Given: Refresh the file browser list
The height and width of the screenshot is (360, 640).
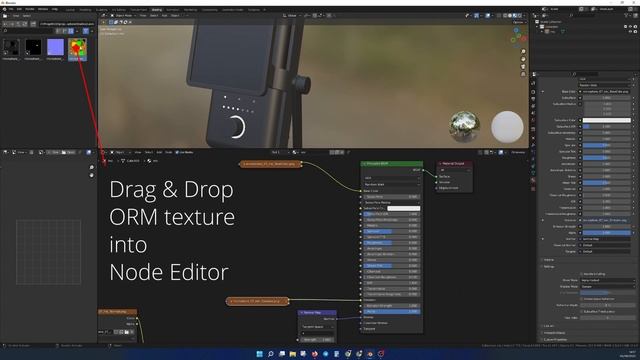Looking at the screenshot, I should point(25,24).
